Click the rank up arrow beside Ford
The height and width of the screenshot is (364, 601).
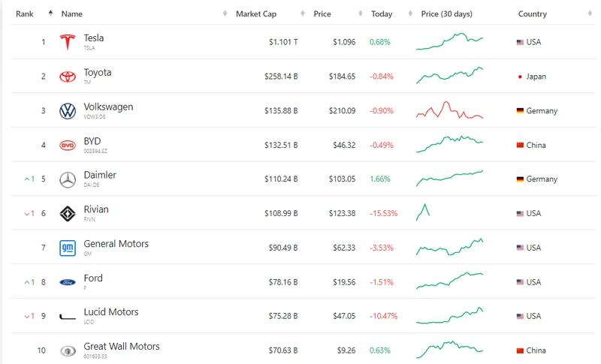27,282
